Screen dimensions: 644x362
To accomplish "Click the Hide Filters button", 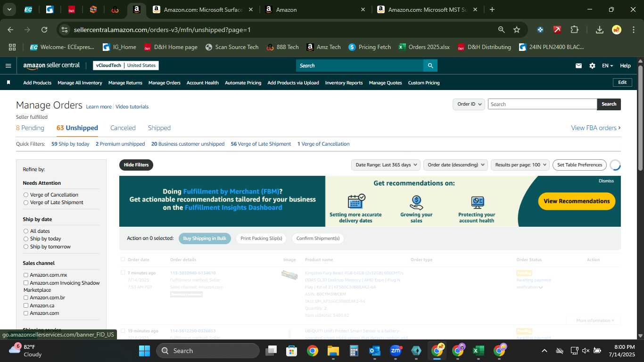I will (x=136, y=165).
